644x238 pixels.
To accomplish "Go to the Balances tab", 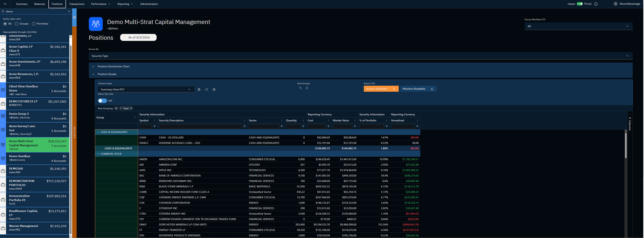I will tap(39, 4).
